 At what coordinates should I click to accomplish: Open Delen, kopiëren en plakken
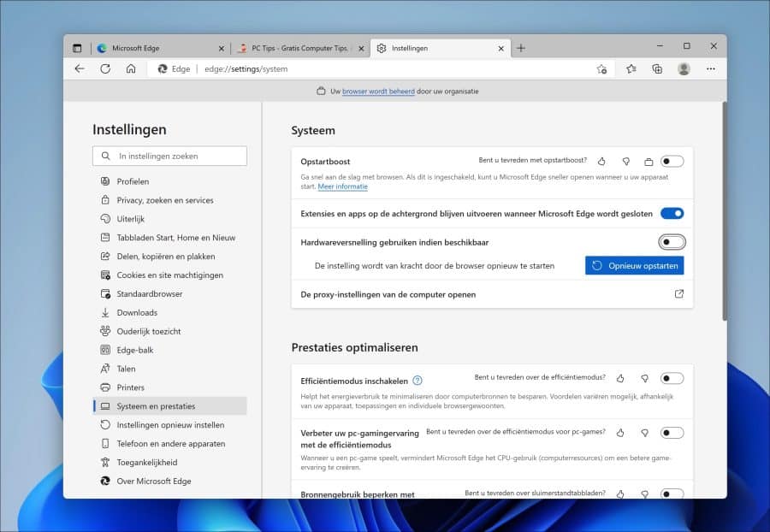[170, 257]
